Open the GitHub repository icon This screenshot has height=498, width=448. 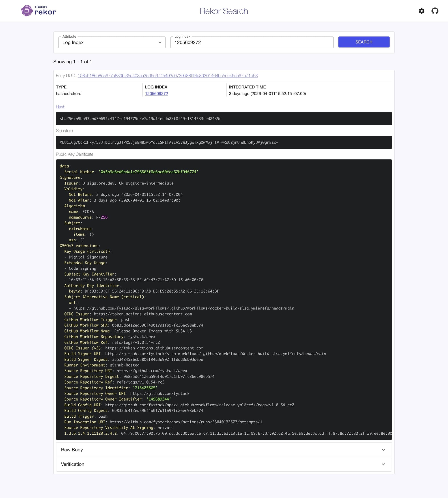[x=435, y=11]
